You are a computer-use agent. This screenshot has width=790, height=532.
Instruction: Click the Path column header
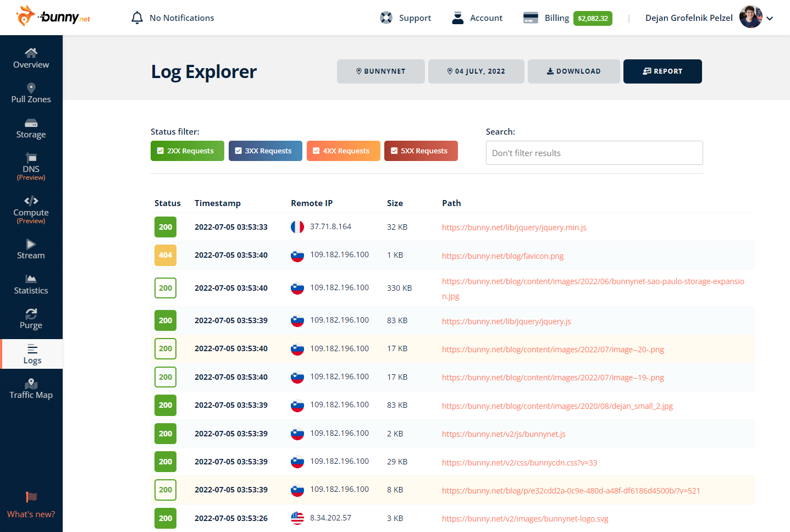451,203
